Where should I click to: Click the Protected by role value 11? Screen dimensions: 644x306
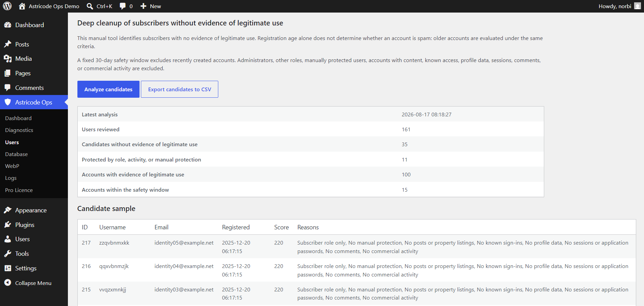point(405,160)
